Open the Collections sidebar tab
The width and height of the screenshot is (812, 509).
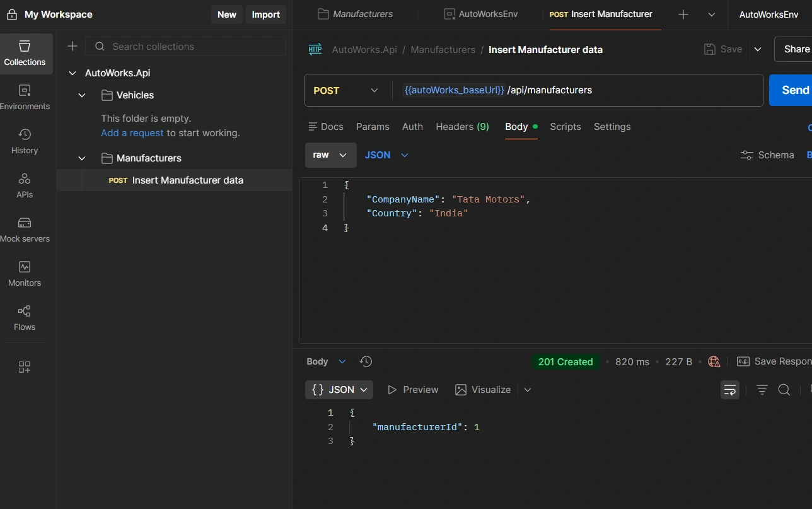coord(25,54)
